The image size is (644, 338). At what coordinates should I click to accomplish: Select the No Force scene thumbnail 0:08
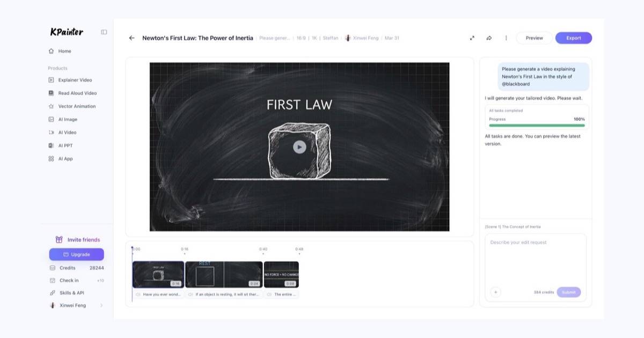click(x=281, y=275)
